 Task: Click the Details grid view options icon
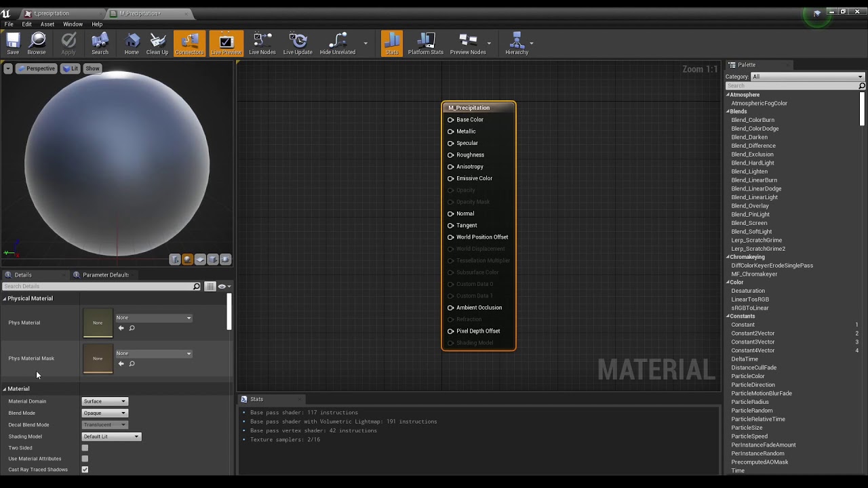[210, 287]
